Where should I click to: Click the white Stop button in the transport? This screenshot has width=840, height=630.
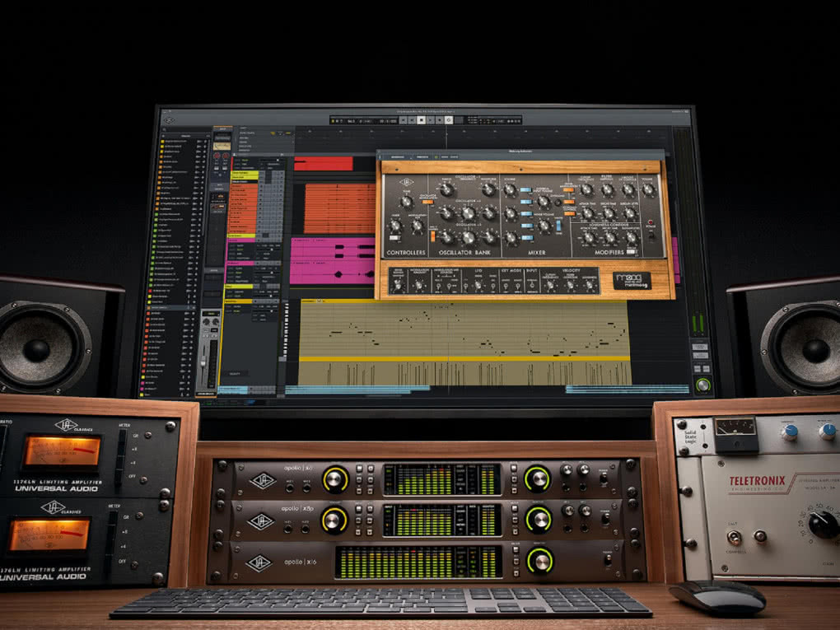tap(422, 120)
